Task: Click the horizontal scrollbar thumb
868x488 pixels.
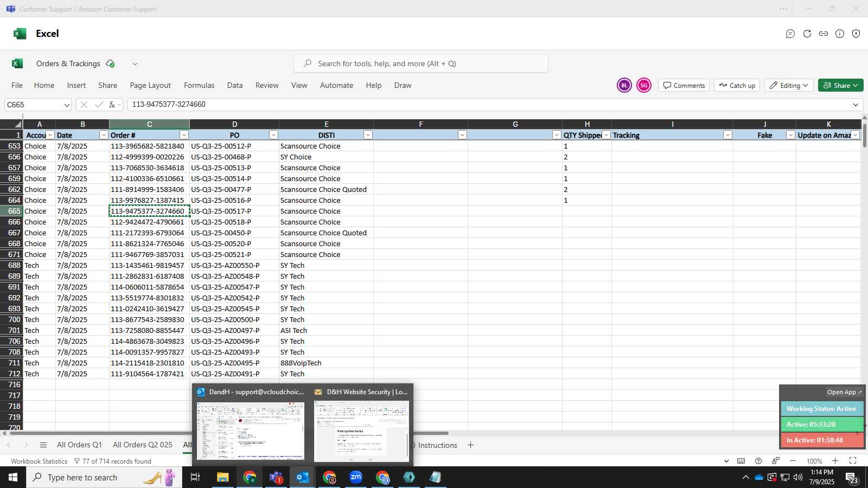Action: (x=228, y=433)
